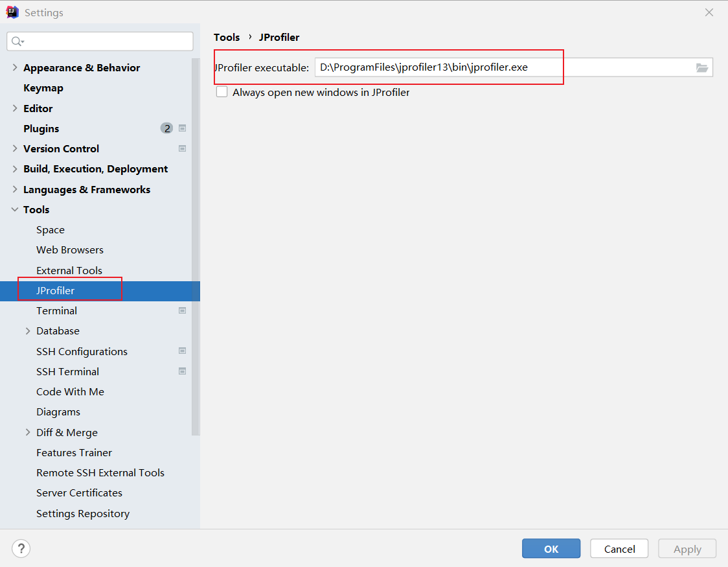Screen dimensions: 728x567
Task: Click the folder browse icon for JProfiler executable
Action: (x=702, y=67)
